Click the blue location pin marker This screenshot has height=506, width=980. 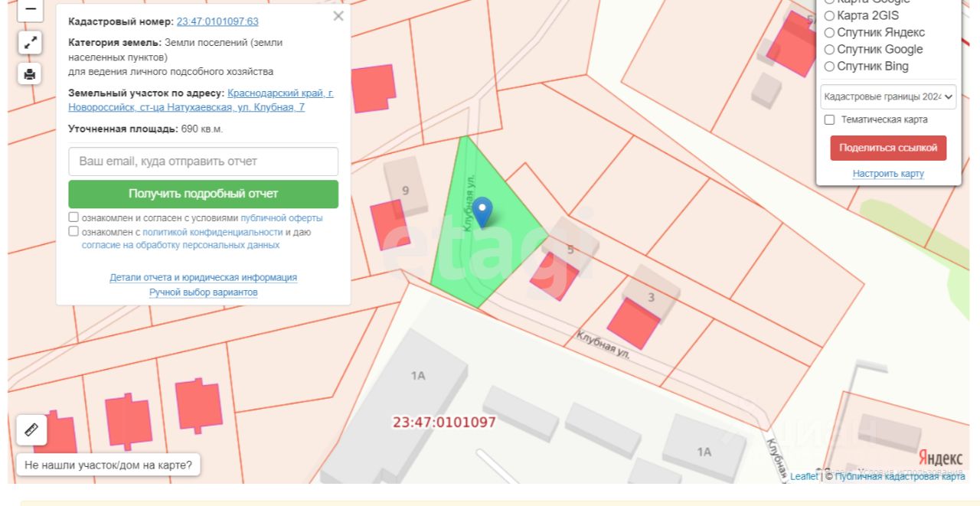click(482, 212)
